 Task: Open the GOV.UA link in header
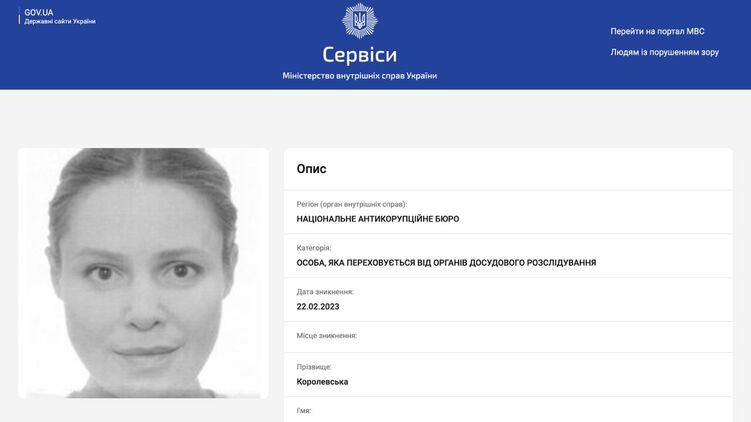click(39, 12)
